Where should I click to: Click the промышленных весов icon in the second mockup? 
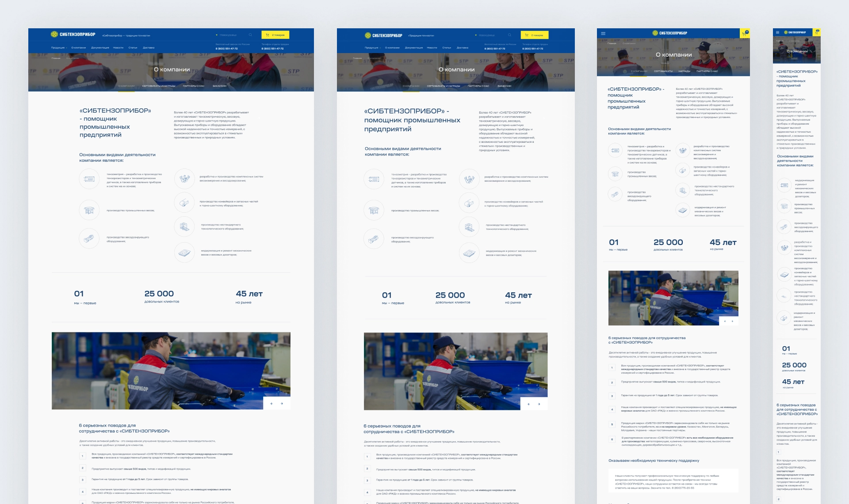tap(374, 210)
